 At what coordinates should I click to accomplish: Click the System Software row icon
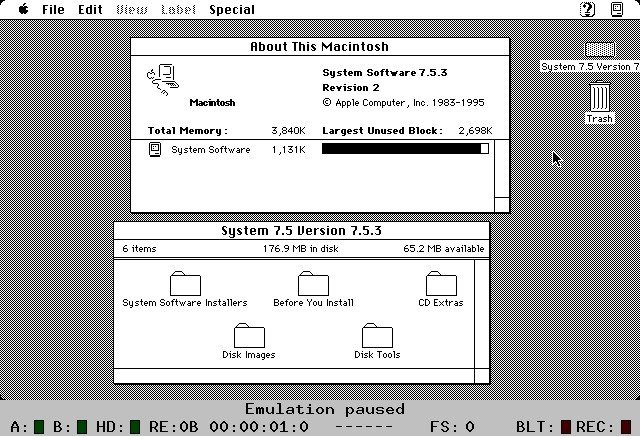155,149
